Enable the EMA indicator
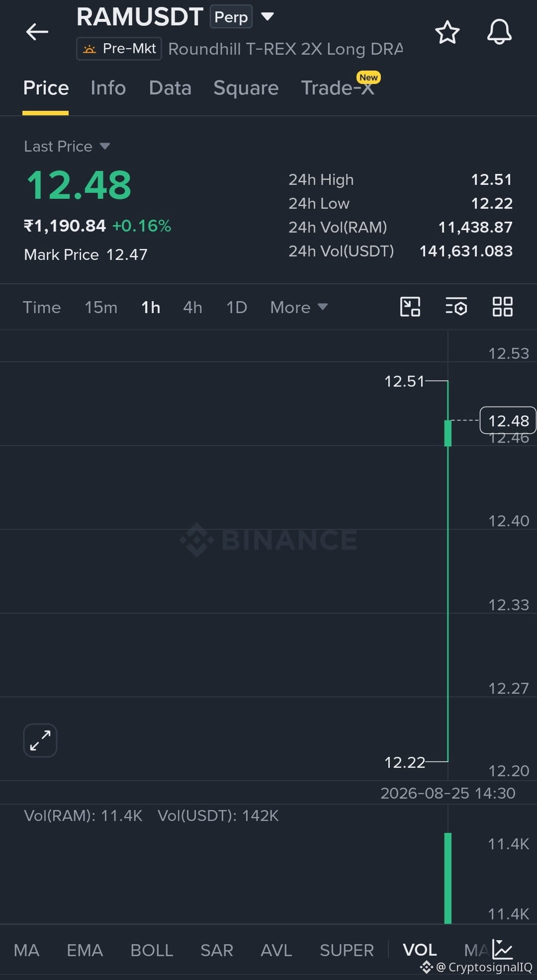This screenshot has width=537, height=980. (x=85, y=950)
